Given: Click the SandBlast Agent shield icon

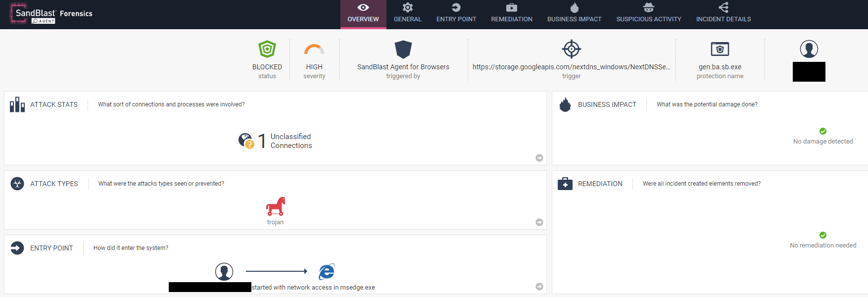Looking at the screenshot, I should point(403,49).
